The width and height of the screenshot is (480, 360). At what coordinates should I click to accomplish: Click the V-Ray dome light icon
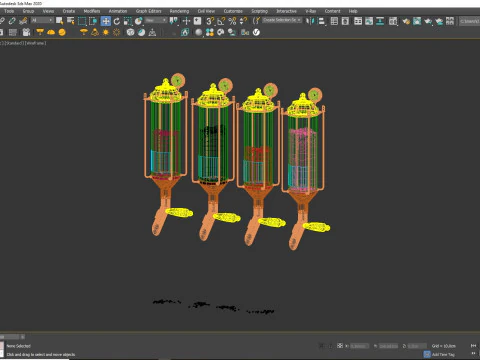[x=51, y=32]
